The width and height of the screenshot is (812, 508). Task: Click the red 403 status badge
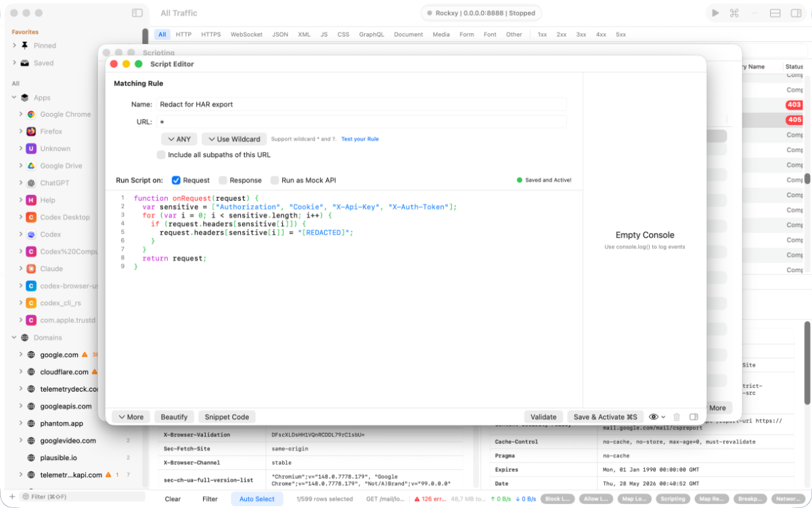[794, 105]
